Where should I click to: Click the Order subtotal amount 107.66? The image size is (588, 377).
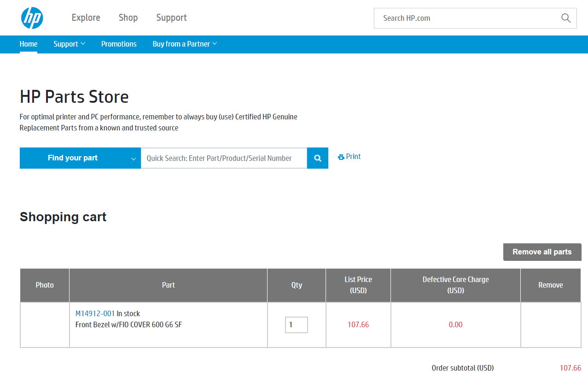click(x=570, y=368)
